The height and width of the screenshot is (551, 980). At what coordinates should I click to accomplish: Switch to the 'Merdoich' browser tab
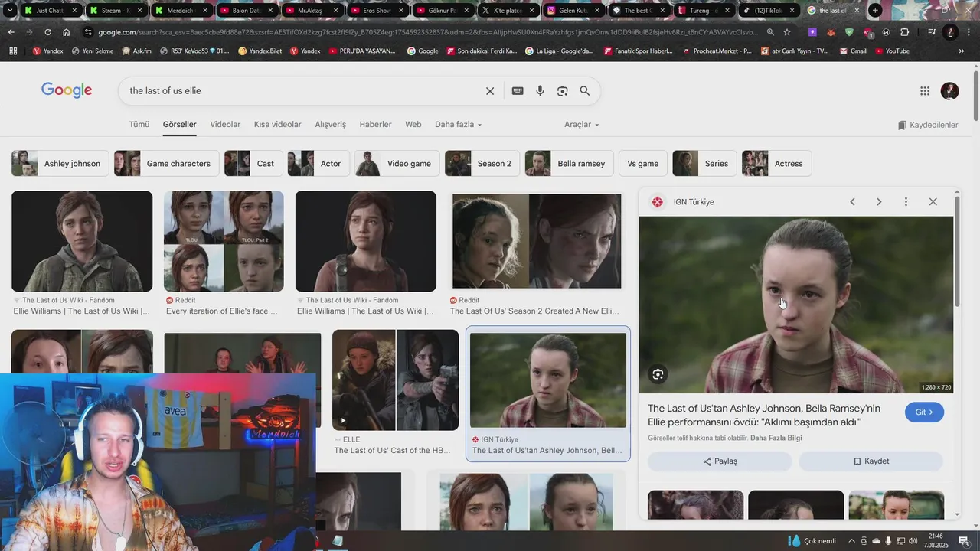click(181, 11)
